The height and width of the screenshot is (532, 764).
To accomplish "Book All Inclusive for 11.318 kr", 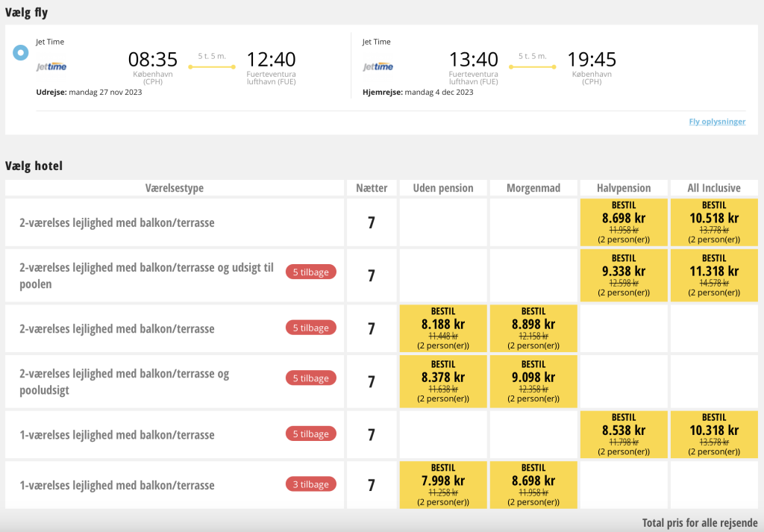I will coord(714,275).
